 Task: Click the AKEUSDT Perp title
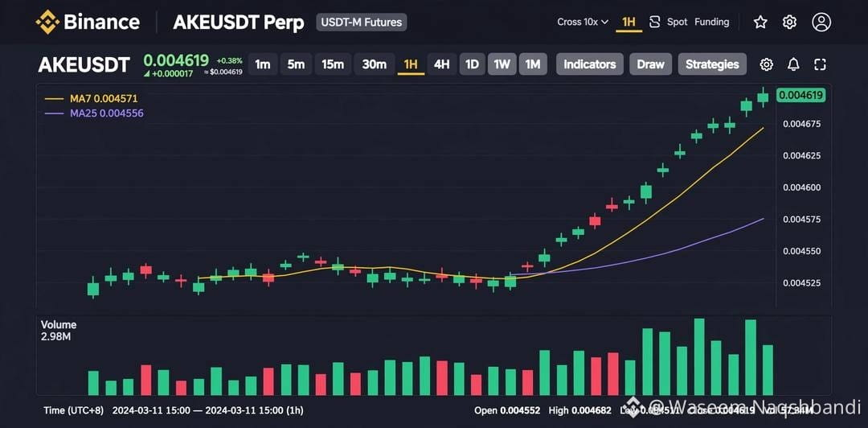click(238, 23)
